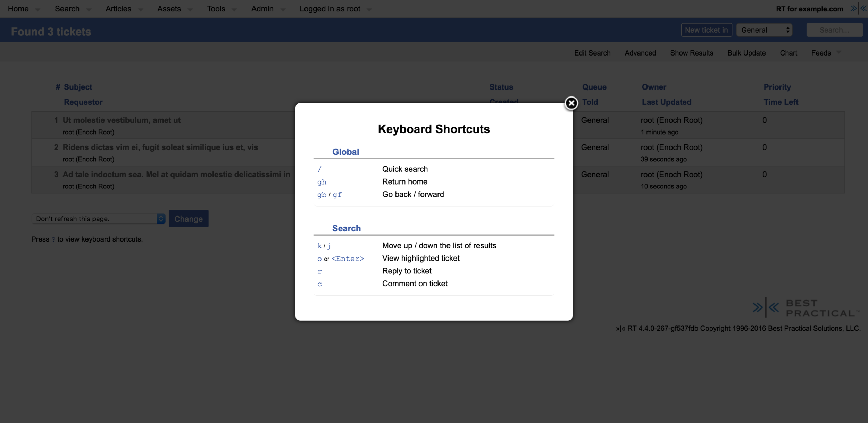
Task: Open the Edit Search link
Action: 592,53
